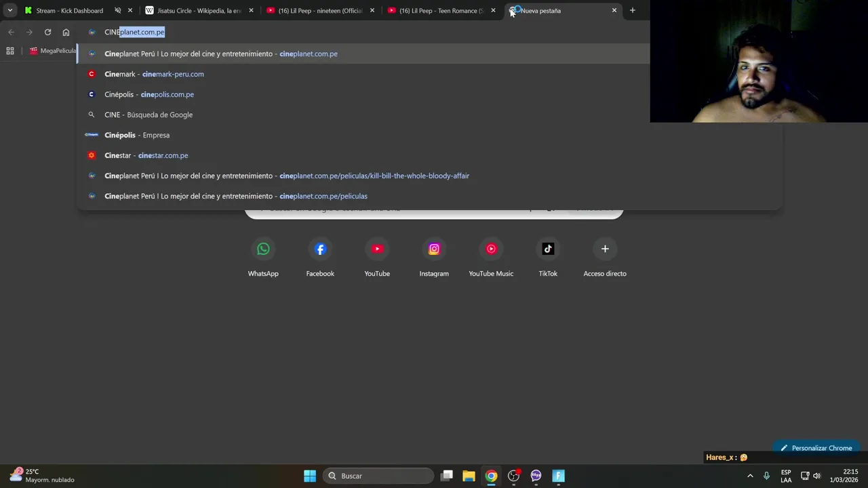Open the purple chat app on taskbar
This screenshot has width=868, height=488.
(536, 476)
